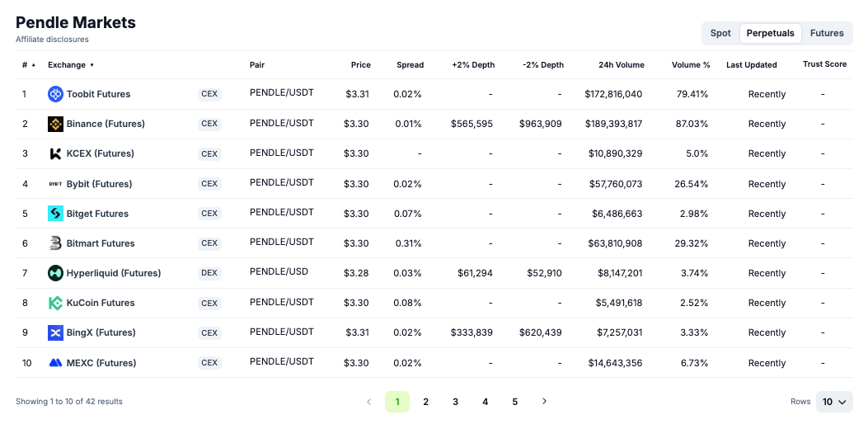
Task: Open the Affiliate disclosures link
Action: pos(52,39)
